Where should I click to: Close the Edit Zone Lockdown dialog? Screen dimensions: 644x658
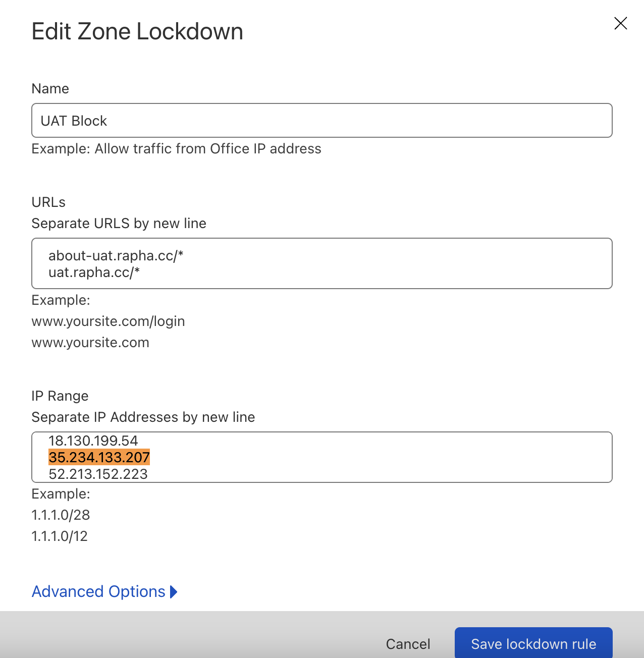[x=620, y=23]
